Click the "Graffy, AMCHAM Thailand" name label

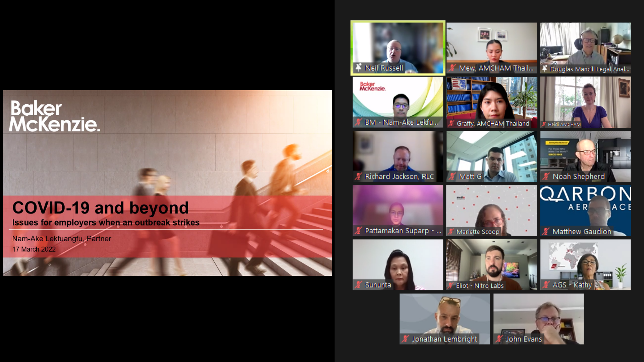[493, 123]
